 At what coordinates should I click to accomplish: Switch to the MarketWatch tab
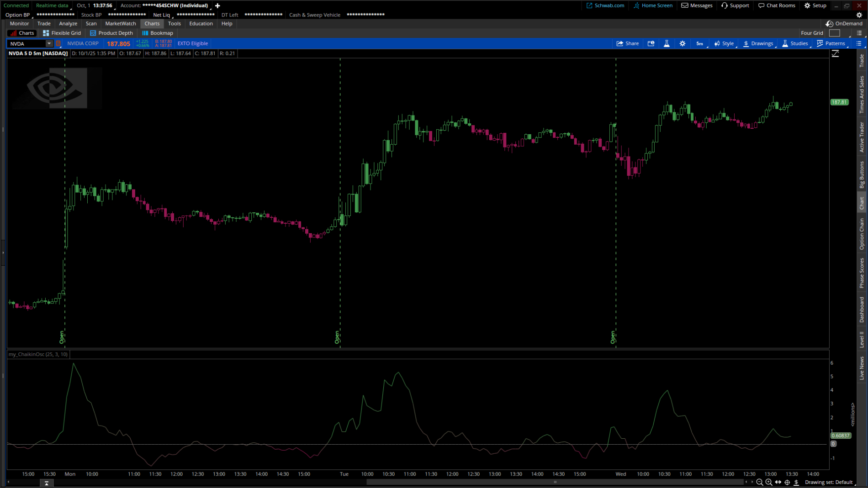coord(120,23)
